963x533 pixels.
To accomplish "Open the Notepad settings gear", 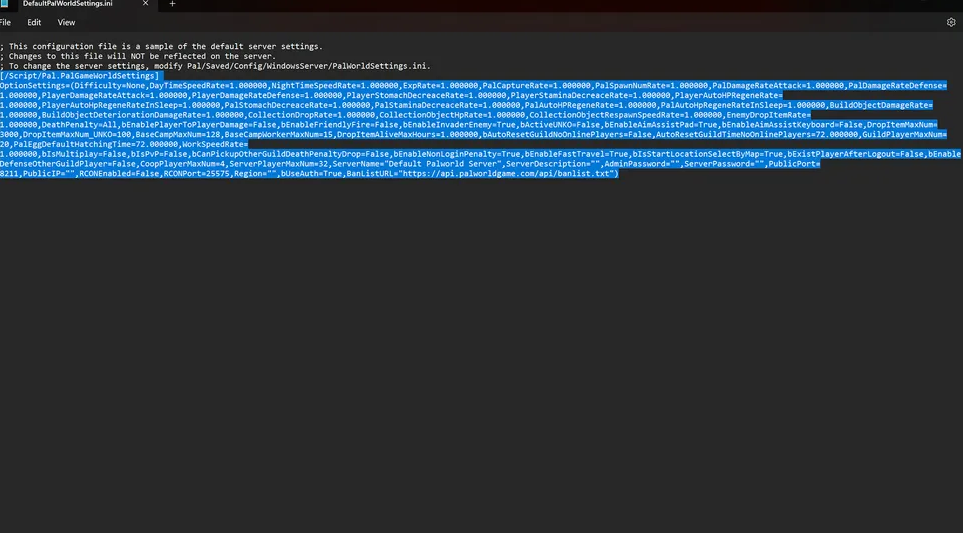I will (x=951, y=22).
